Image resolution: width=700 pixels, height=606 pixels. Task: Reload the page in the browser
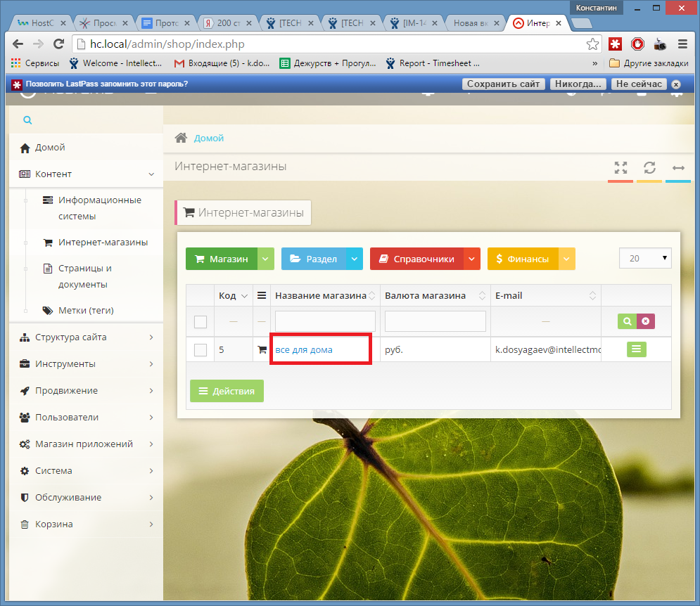point(58,44)
